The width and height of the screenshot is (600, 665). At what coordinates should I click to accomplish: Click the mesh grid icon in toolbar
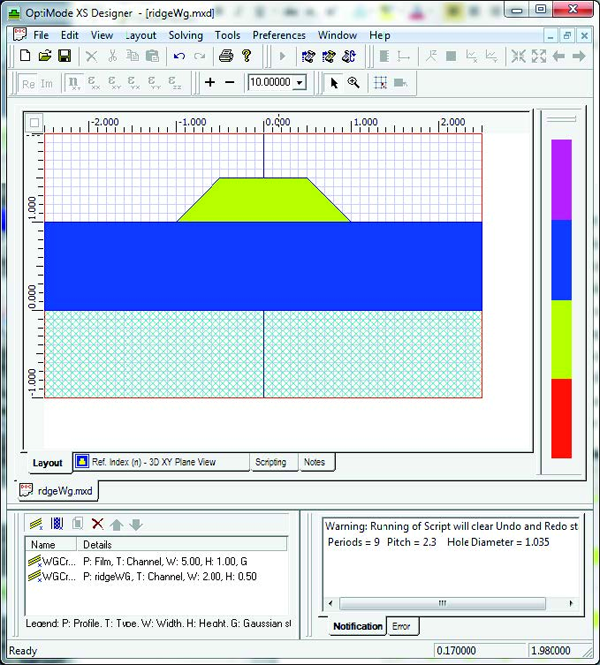click(380, 83)
